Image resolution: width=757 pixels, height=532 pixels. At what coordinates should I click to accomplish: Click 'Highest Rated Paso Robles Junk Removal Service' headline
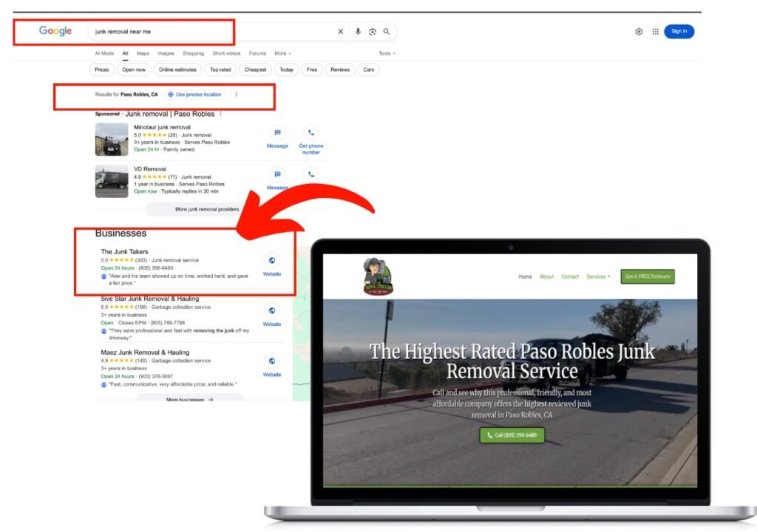point(512,361)
